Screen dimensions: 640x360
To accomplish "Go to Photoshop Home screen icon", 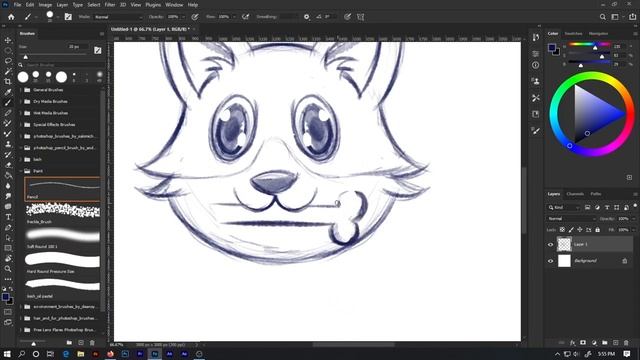I will click(x=11, y=17).
